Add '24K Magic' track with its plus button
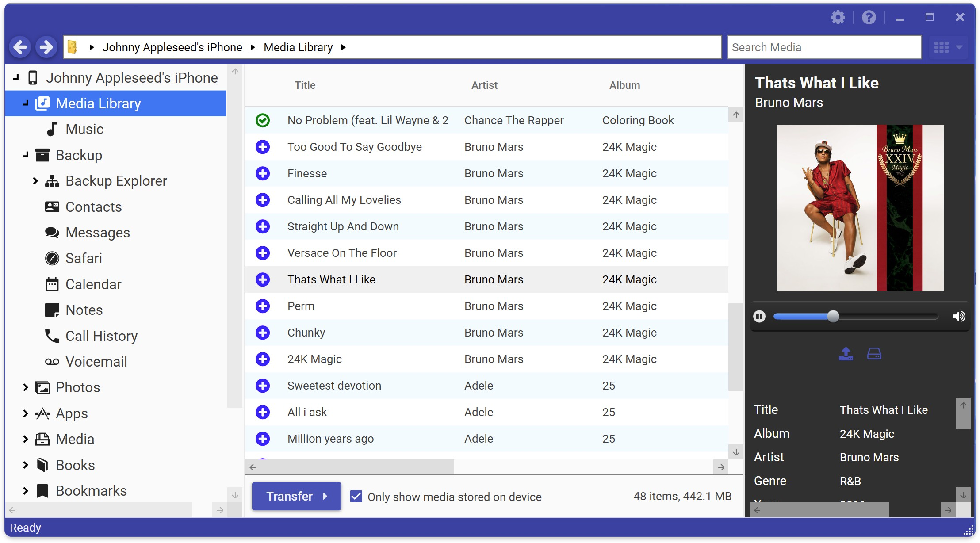 263,359
